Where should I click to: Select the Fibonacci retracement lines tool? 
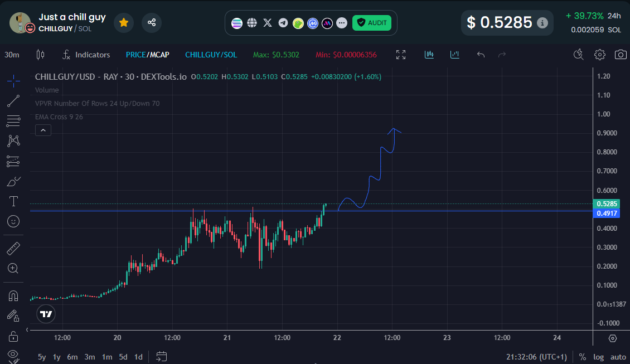13,121
